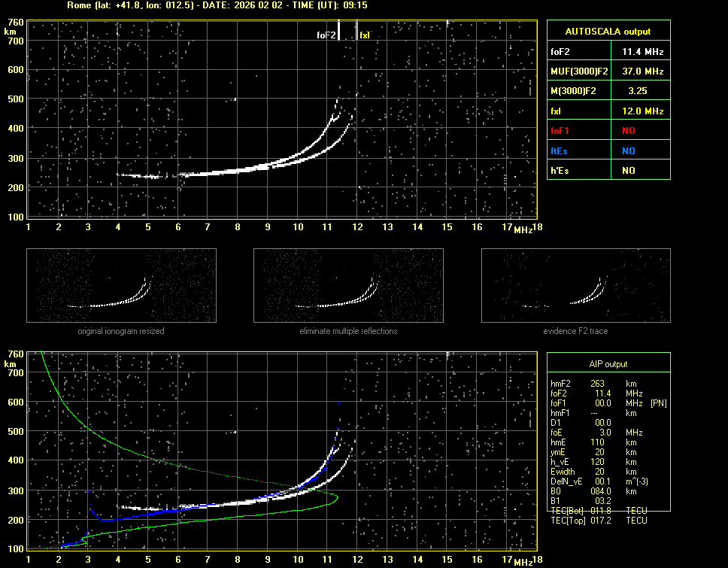Image resolution: width=728 pixels, height=568 pixels.
Task: Click the green profile peak on bottom ionogram
Action: coord(336,497)
